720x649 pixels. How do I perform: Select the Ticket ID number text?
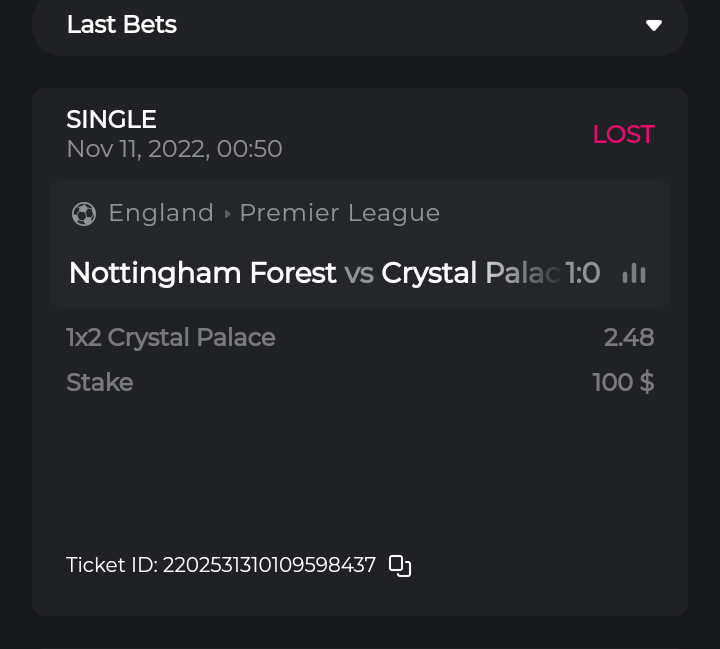click(x=269, y=566)
